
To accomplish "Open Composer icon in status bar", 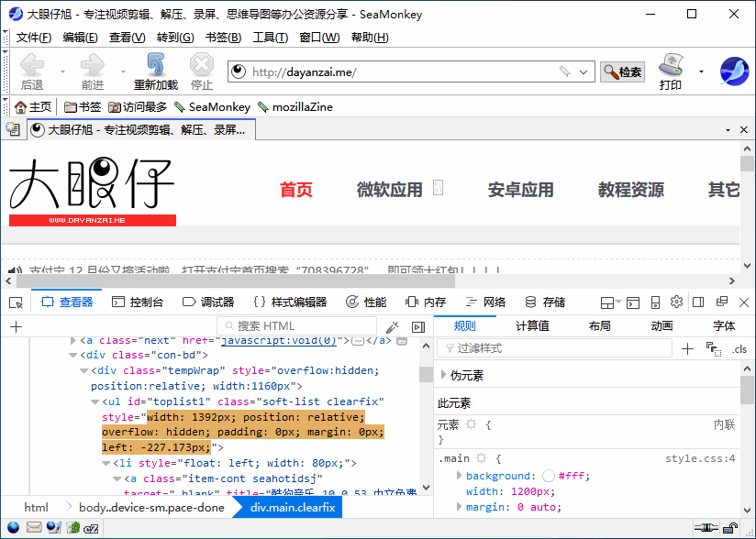I will pos(53,528).
